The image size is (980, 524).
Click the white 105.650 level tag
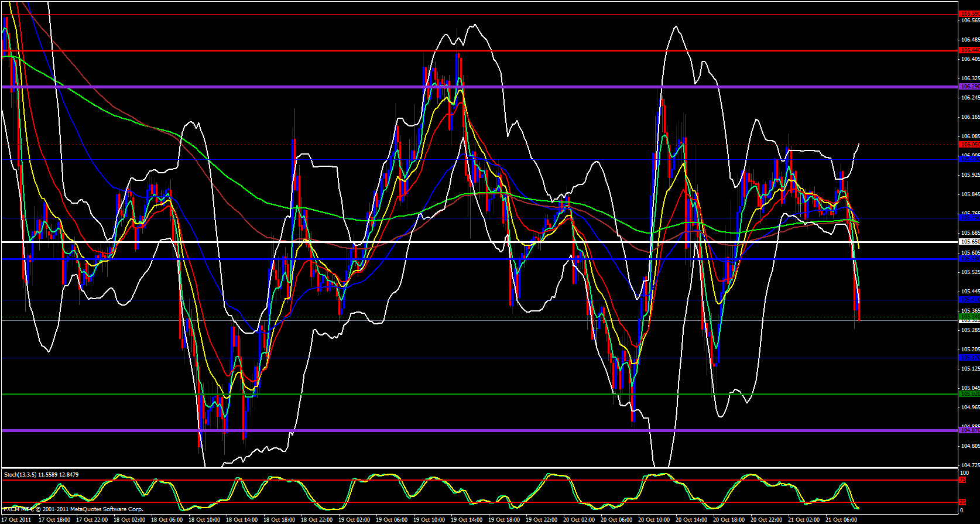pos(970,241)
